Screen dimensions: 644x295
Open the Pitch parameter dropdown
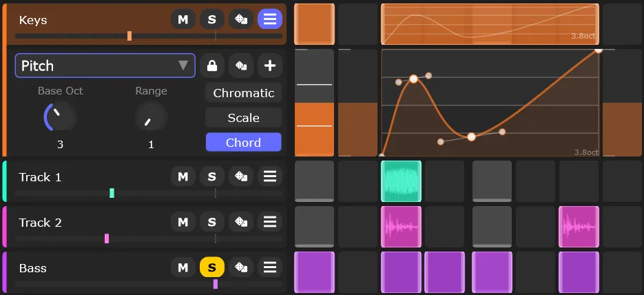105,65
